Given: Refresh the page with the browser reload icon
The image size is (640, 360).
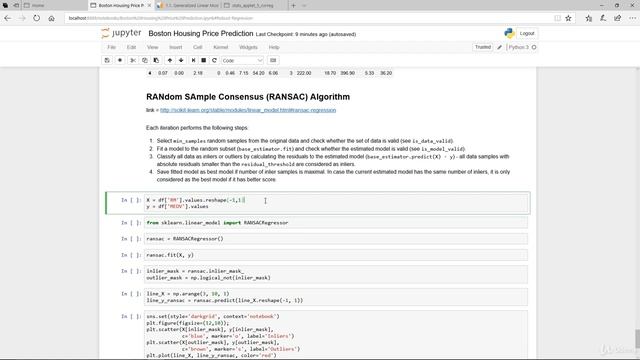Looking at the screenshot, I should click(x=37, y=18).
